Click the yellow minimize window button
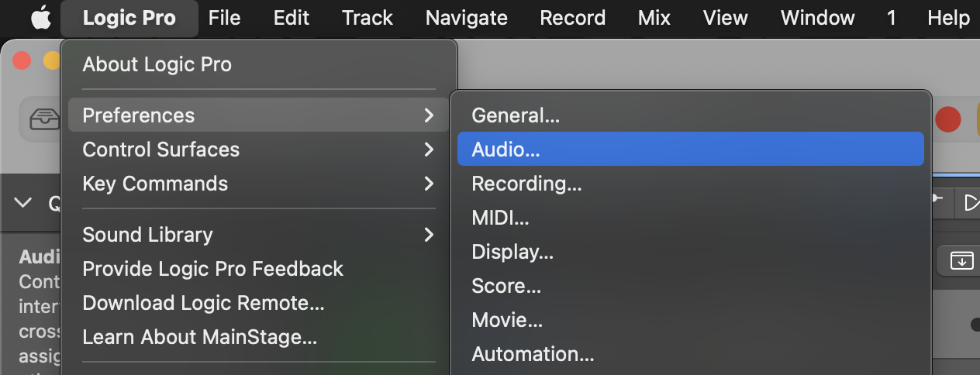Viewport: 980px width, 375px height. (x=51, y=60)
